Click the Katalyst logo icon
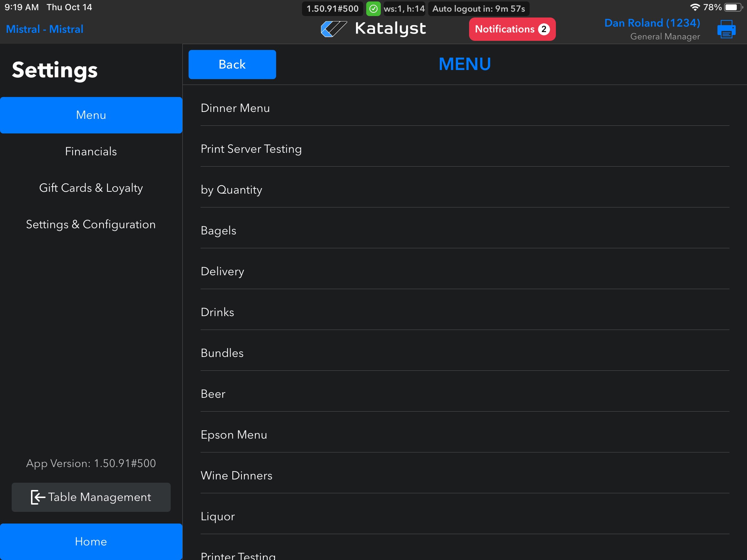Viewport: 747px width, 560px height. pyautogui.click(x=333, y=29)
